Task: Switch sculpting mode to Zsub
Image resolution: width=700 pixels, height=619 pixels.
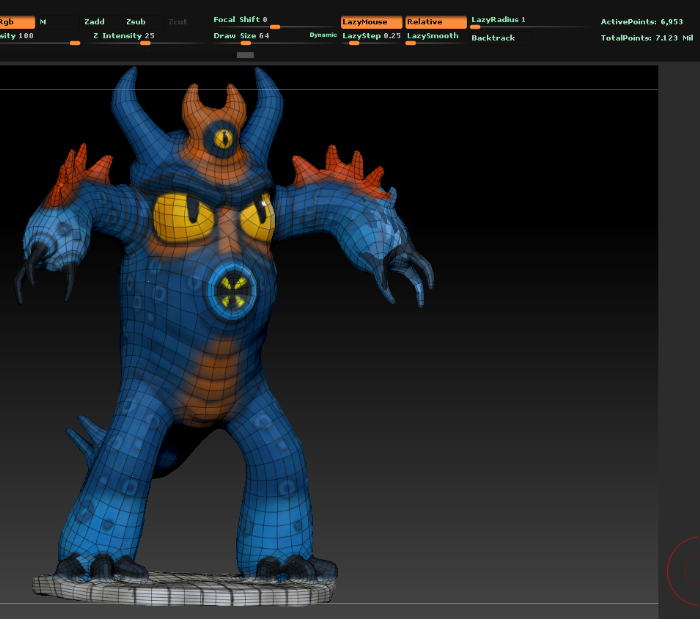Action: click(x=135, y=22)
